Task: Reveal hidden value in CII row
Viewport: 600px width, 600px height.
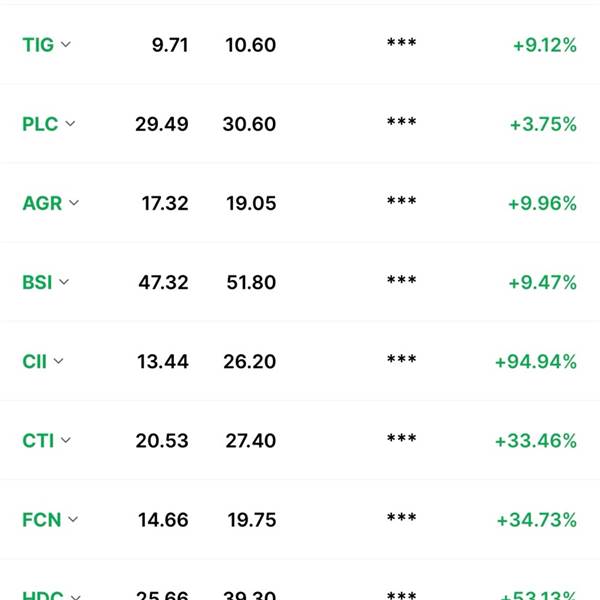Action: click(401, 359)
